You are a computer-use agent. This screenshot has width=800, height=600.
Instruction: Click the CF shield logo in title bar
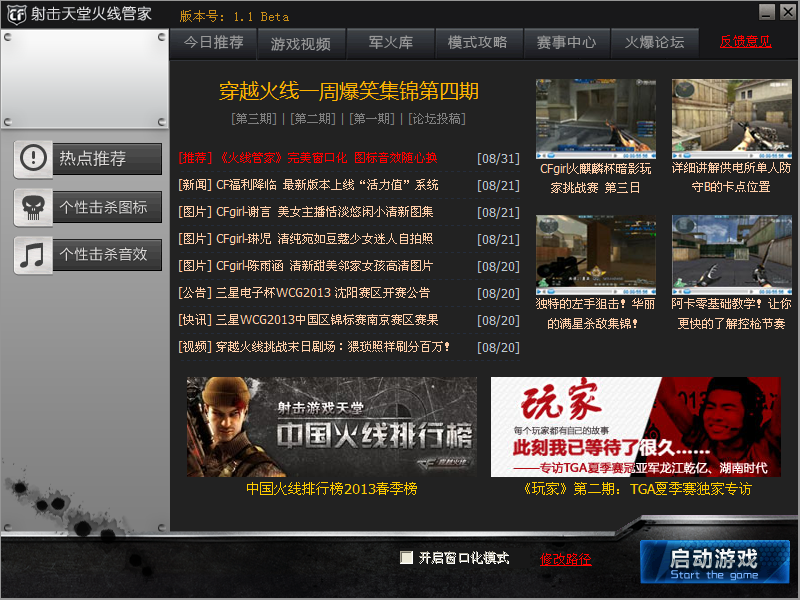[x=15, y=14]
